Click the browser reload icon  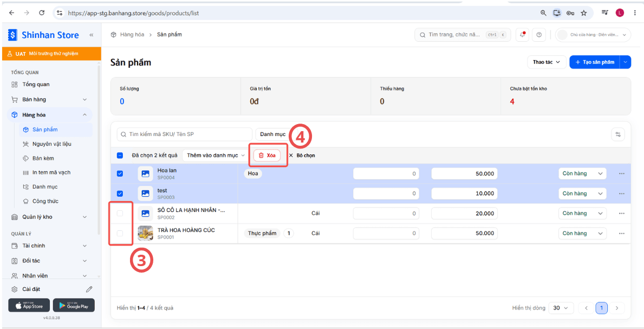[x=42, y=13]
